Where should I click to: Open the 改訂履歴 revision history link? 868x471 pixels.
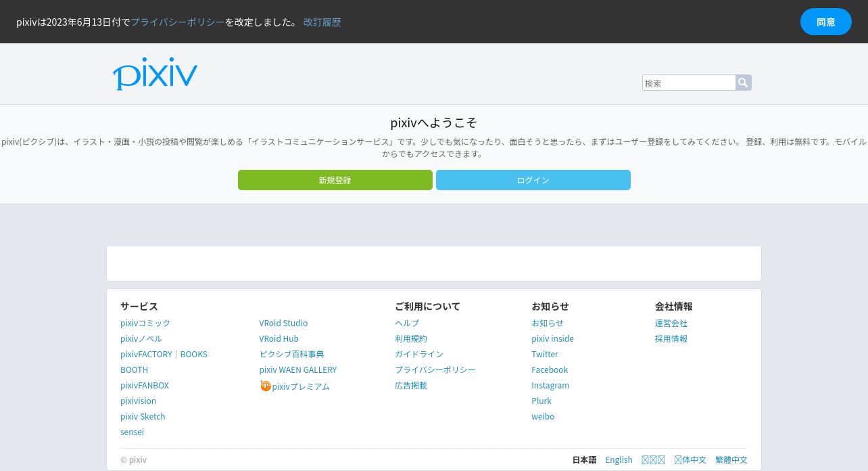322,22
